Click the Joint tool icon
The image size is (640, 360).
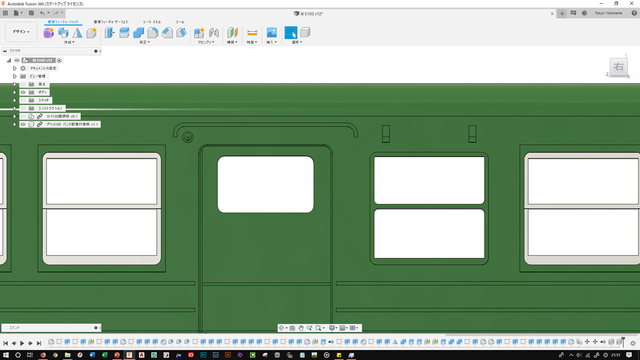(x=213, y=33)
